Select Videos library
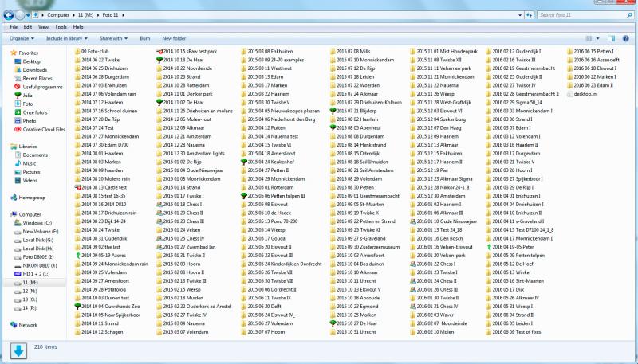Viewport: 638px width, 364px height. point(30,180)
